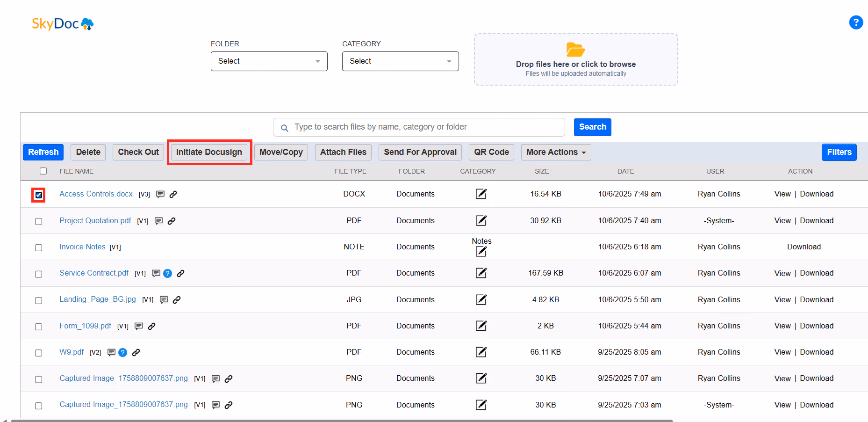
Task: Click the Initiate Docusign toolbar button
Action: [x=209, y=152]
